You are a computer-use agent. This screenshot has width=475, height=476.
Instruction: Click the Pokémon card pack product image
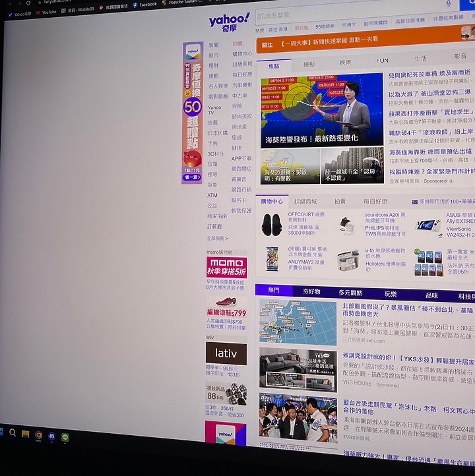click(x=272, y=259)
